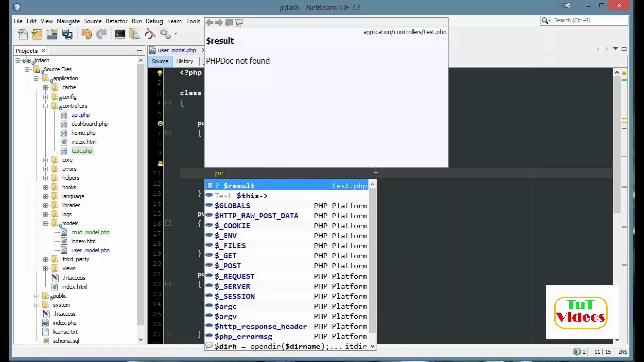Click the green override marker in the gutter
The image size is (644, 362).
[x=160, y=123]
